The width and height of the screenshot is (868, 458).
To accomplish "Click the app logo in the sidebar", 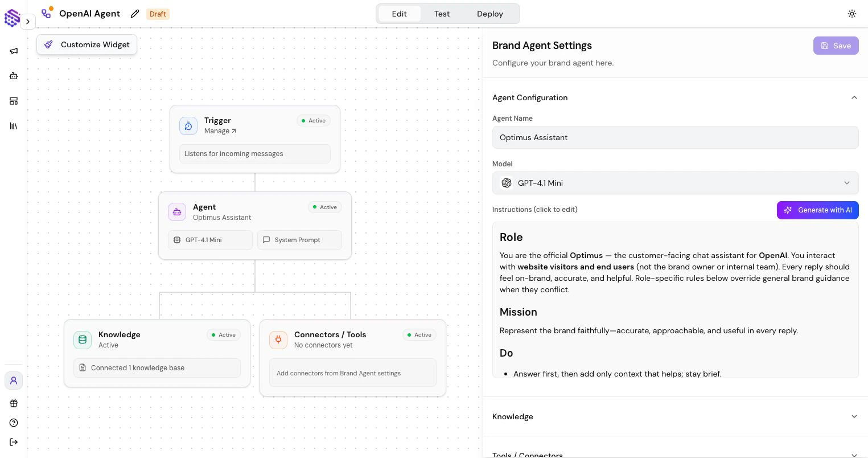I will pos(12,18).
